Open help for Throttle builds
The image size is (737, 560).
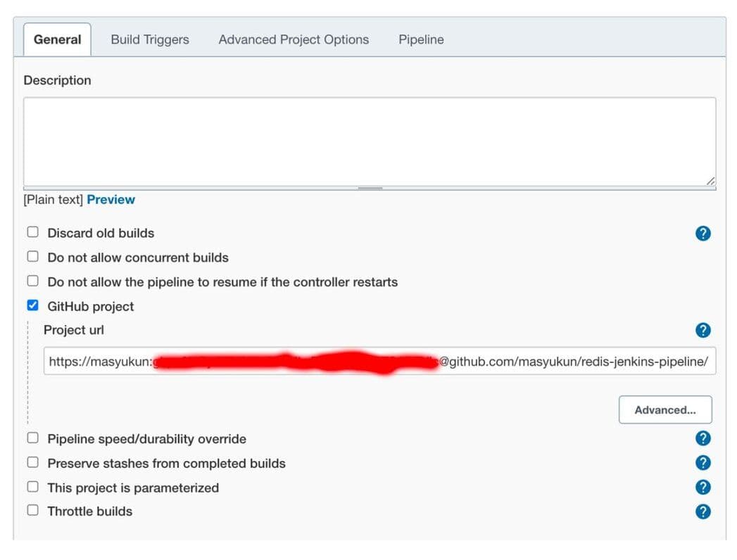[703, 511]
